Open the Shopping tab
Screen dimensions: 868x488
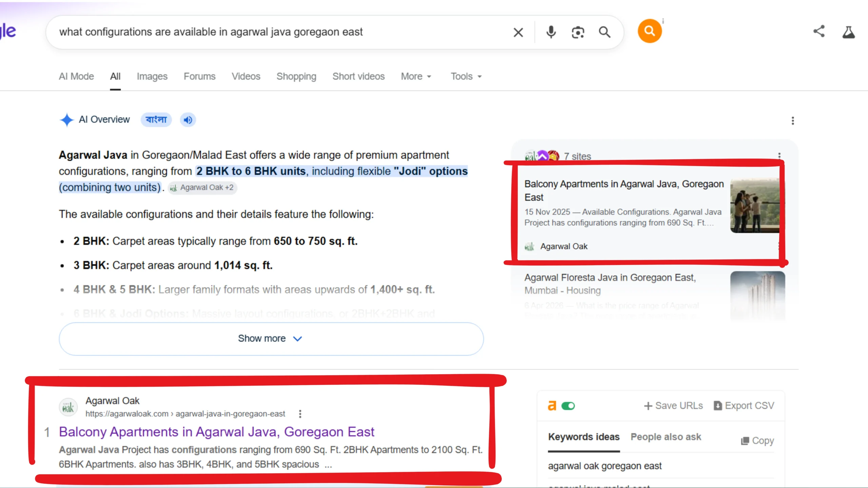tap(296, 77)
